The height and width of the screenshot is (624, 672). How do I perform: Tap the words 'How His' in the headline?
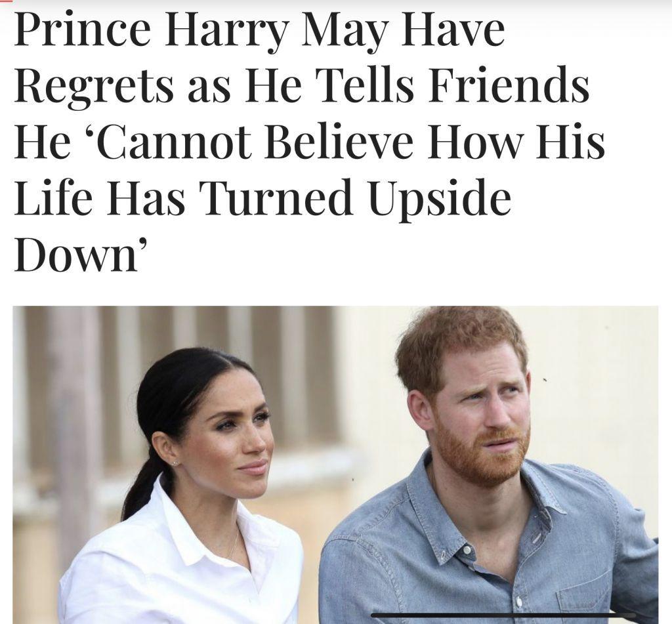[x=516, y=142]
